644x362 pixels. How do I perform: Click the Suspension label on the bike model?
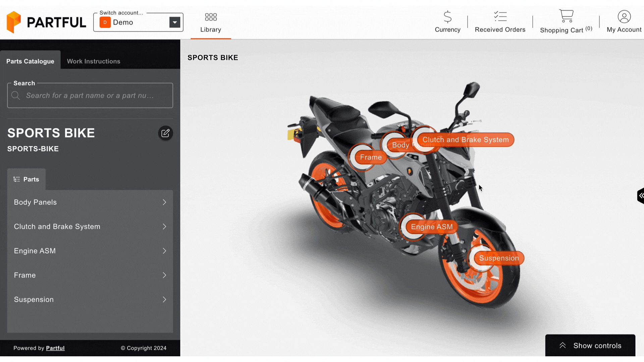(499, 258)
